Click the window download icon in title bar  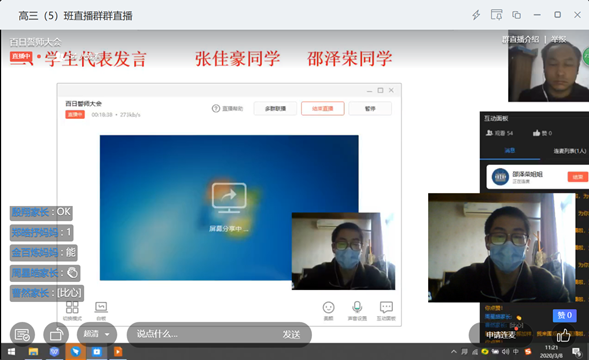click(497, 15)
